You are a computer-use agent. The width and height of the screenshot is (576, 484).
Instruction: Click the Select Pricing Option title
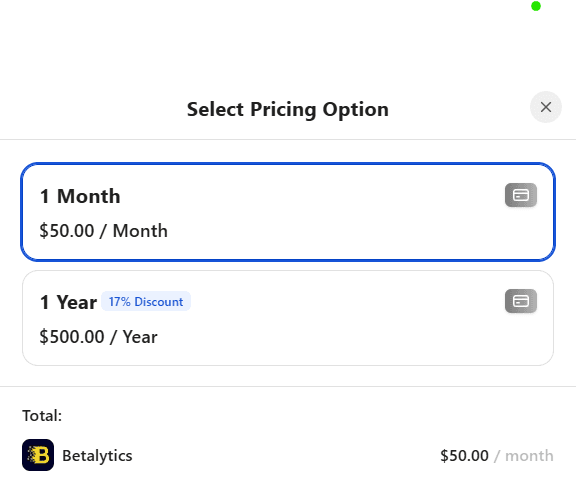[x=288, y=109]
